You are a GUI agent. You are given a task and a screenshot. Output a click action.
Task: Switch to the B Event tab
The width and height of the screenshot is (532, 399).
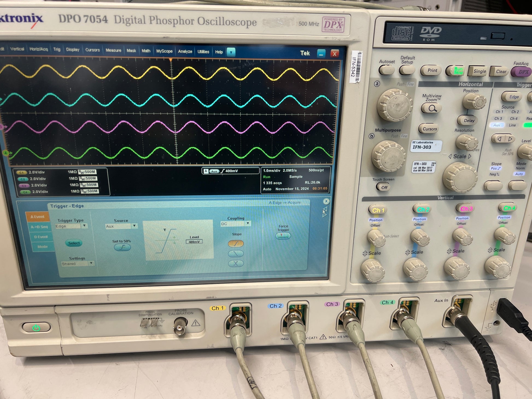click(41, 237)
